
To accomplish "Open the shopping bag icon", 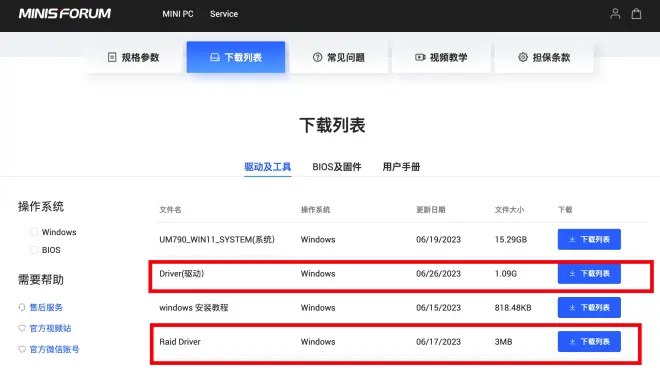I will coord(636,13).
